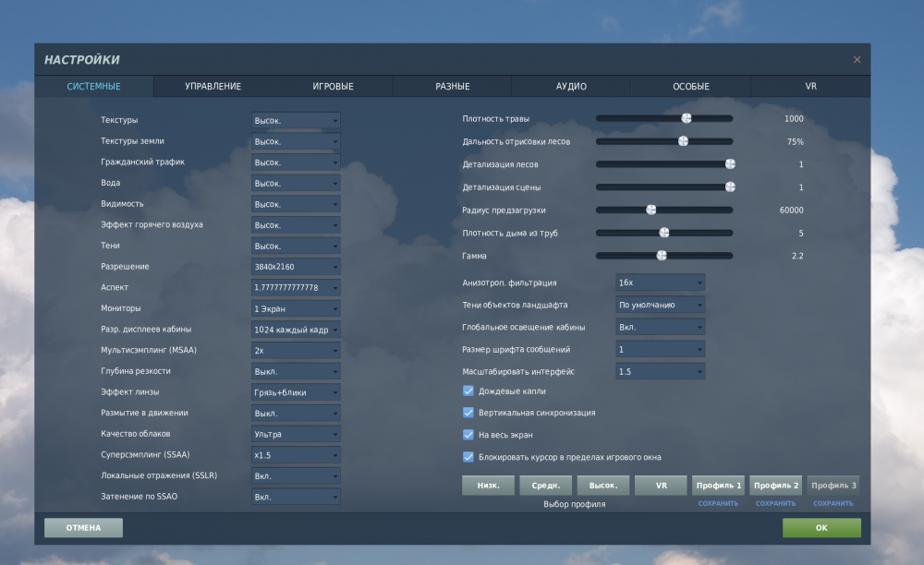Click the Гамма slider handle
924x565 pixels.
662,256
